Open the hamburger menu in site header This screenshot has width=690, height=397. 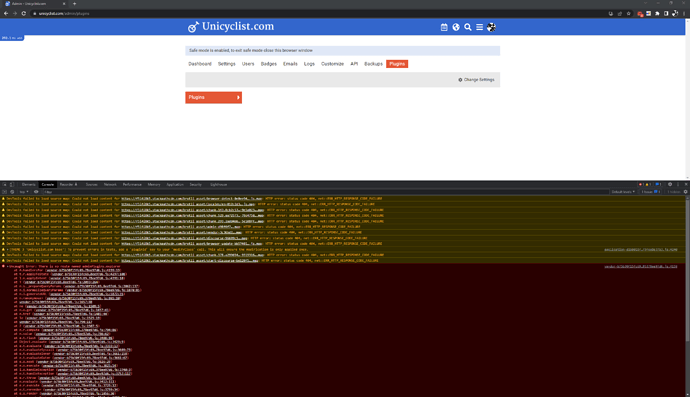(x=479, y=27)
